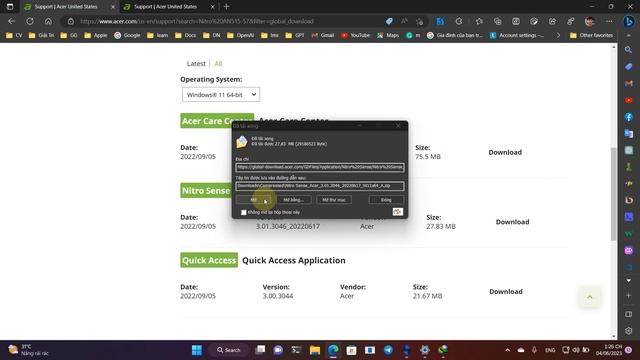Click the download address URL field
The width and height of the screenshot is (640, 360).
click(x=320, y=167)
